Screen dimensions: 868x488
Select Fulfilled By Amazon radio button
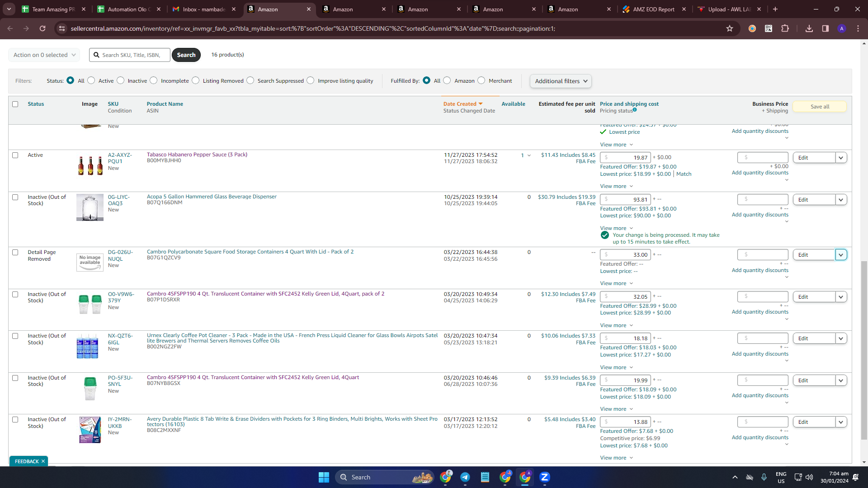click(447, 80)
